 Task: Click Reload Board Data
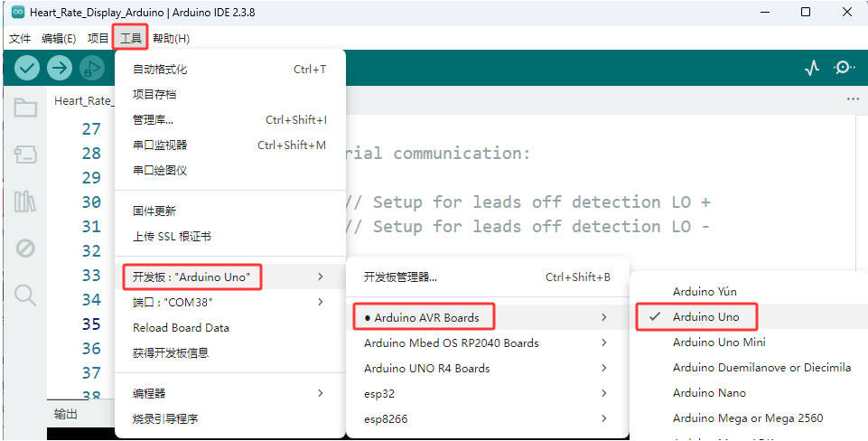tap(229, 327)
